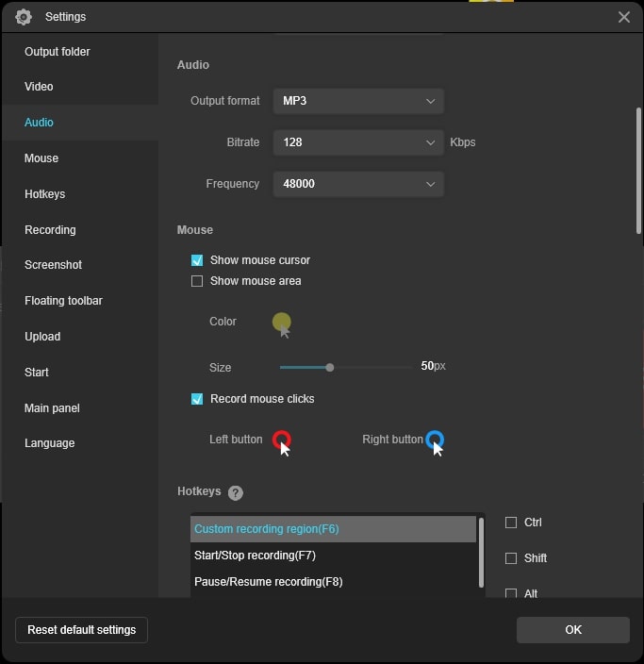Open Main panel settings
The height and width of the screenshot is (664, 644).
pos(52,408)
